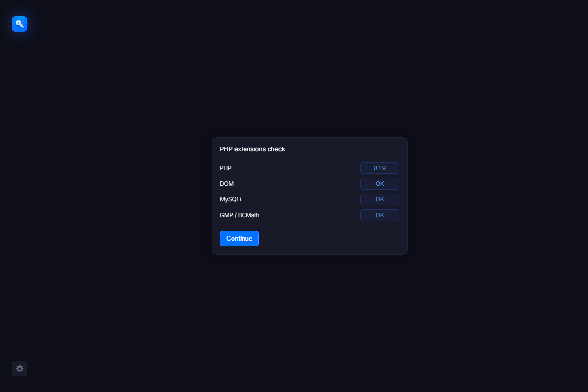Click the dark background outside the dialog
This screenshot has height=392, width=588.
coord(98,196)
